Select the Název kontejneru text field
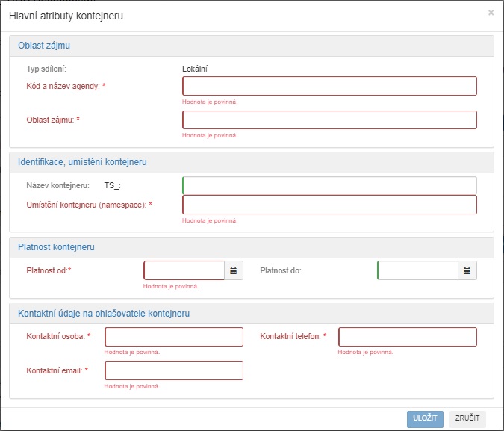The image size is (504, 431). tap(329, 185)
